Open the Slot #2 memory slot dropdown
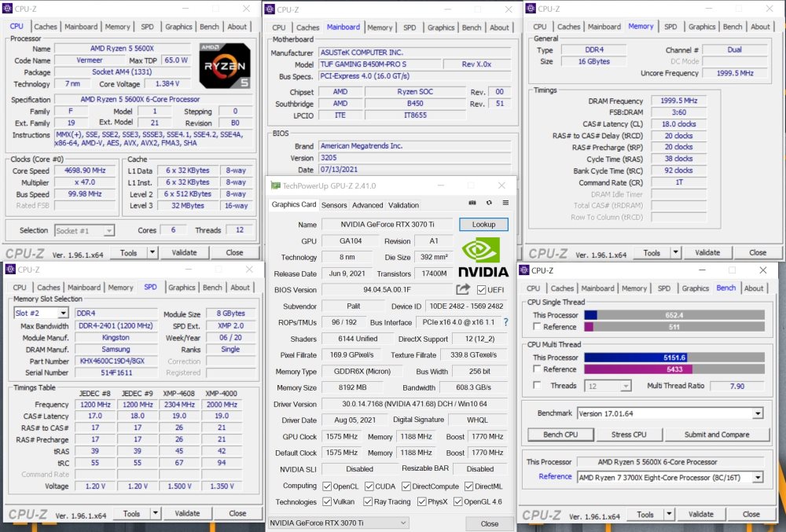786x532 pixels. 42,314
